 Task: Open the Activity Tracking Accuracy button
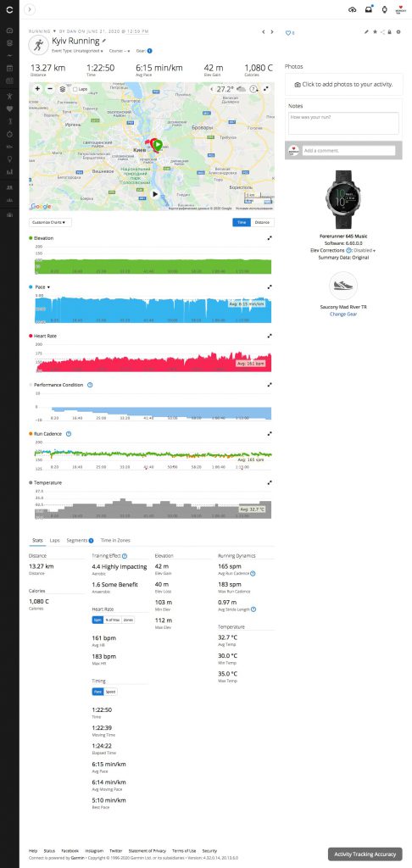[x=364, y=854]
